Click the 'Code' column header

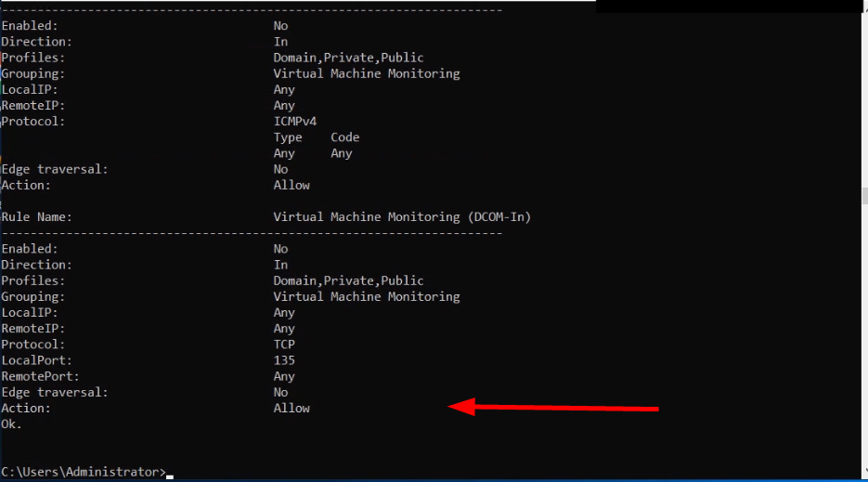(344, 137)
